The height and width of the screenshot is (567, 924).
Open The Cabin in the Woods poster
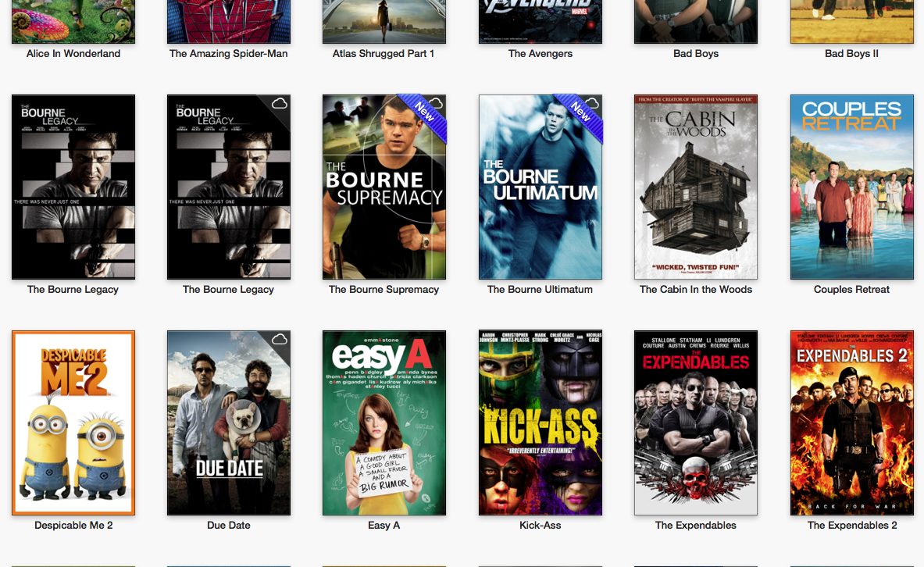tap(696, 187)
